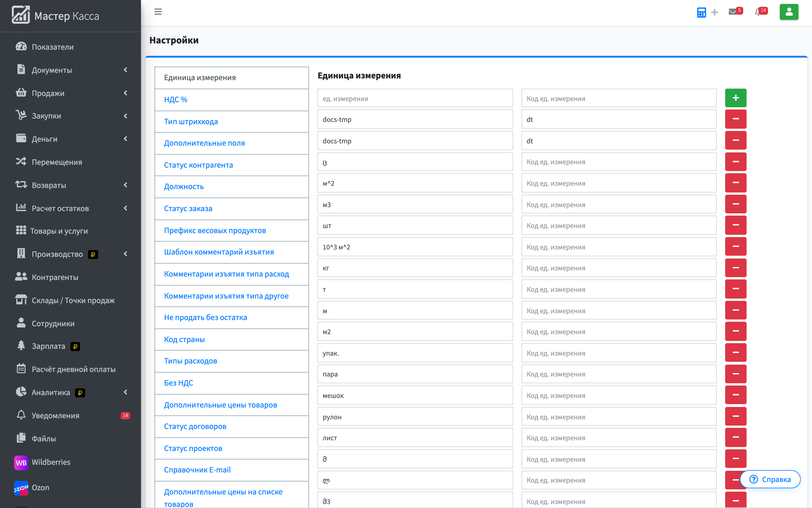This screenshot has width=812, height=508.
Task: Open Код страны settings section
Action: coord(231,340)
